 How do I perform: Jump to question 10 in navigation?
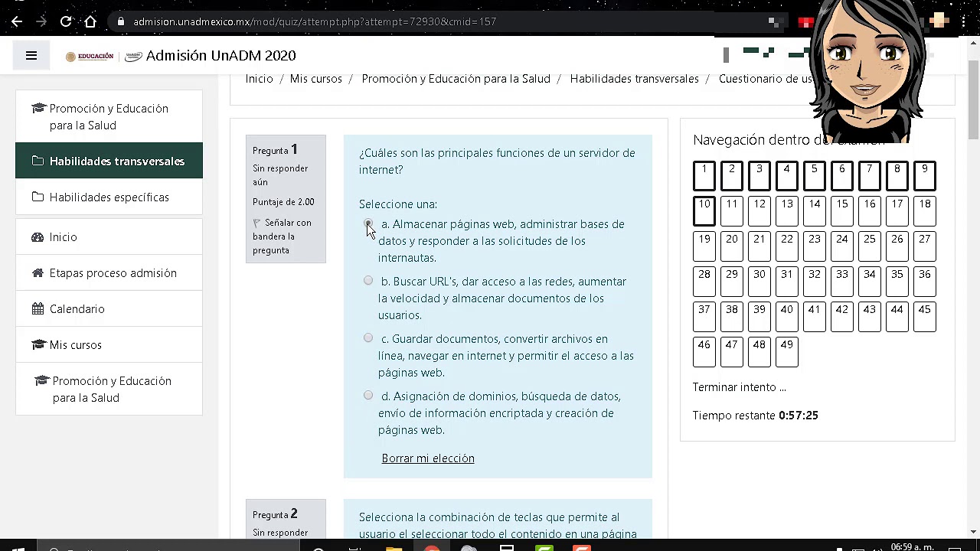click(x=704, y=211)
